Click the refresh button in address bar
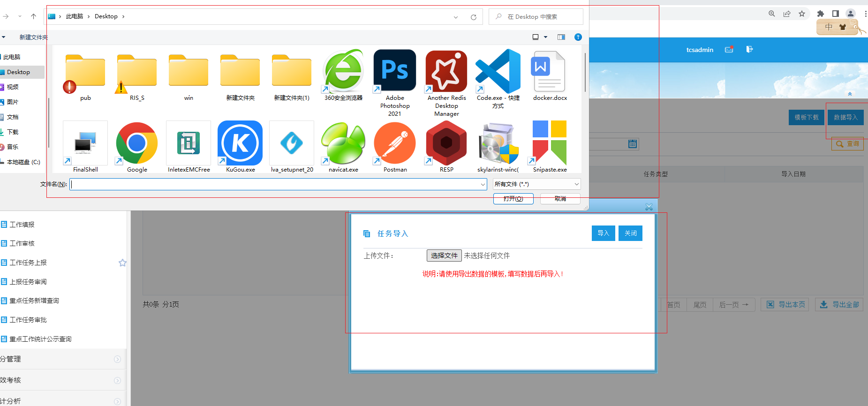The width and height of the screenshot is (868, 406). tap(474, 17)
